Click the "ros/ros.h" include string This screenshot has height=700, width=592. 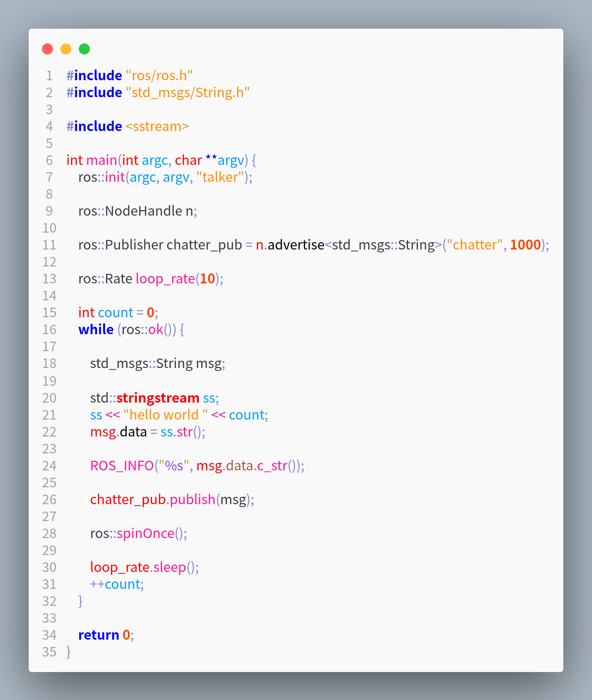tap(159, 75)
